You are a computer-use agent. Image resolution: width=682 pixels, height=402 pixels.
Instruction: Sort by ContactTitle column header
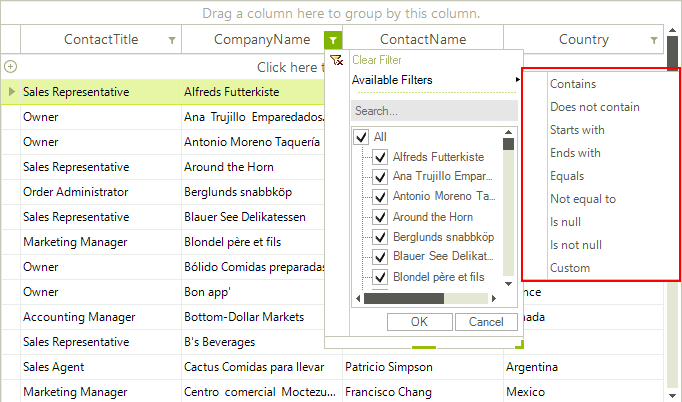coord(101,40)
